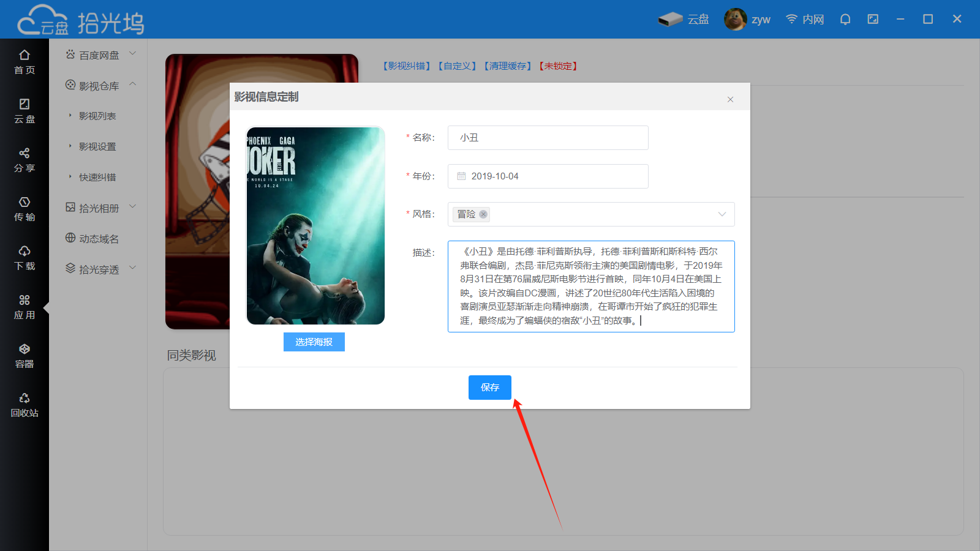The height and width of the screenshot is (551, 980).
Task: Click the 同类影视 section heading
Action: 192,356
